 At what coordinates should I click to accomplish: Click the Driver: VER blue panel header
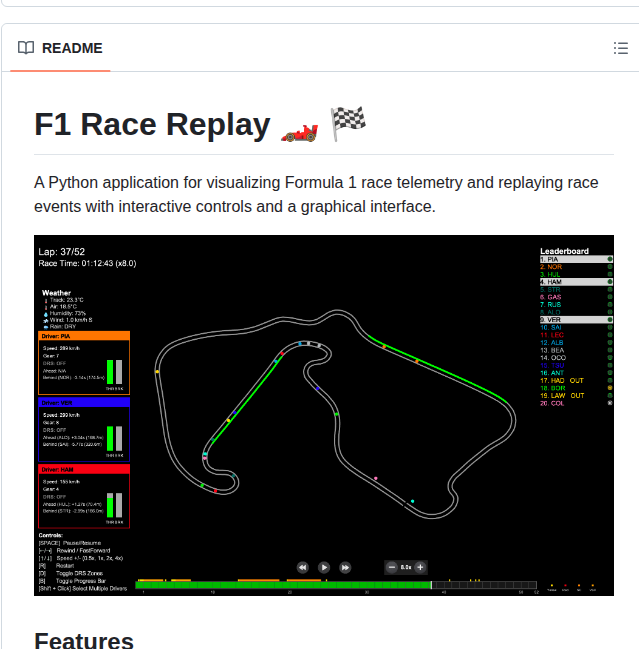click(84, 402)
